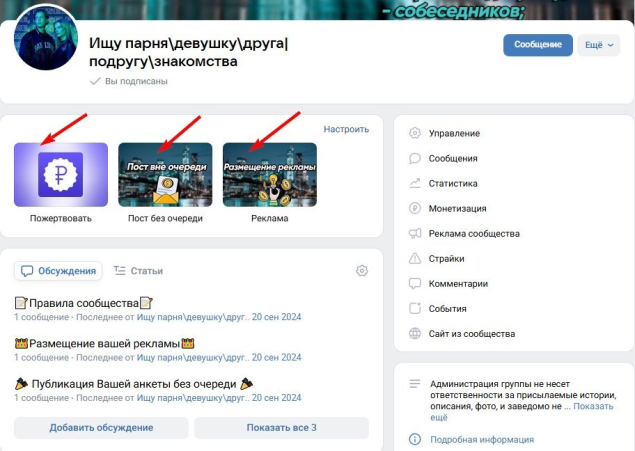Open Страйки warning triangle icon

coord(415,259)
